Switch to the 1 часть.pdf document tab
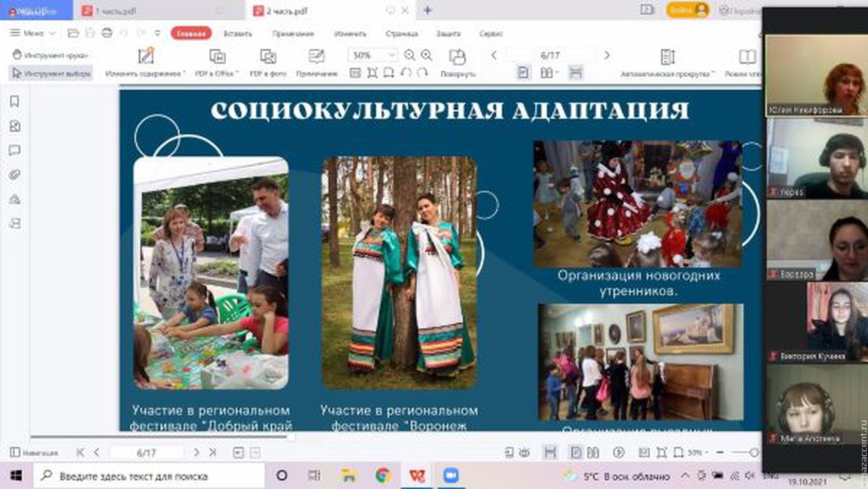868x489 pixels. click(159, 10)
